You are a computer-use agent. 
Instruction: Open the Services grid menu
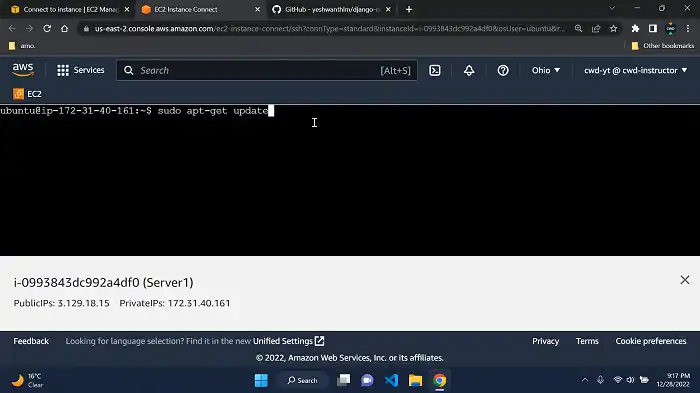[81, 70]
